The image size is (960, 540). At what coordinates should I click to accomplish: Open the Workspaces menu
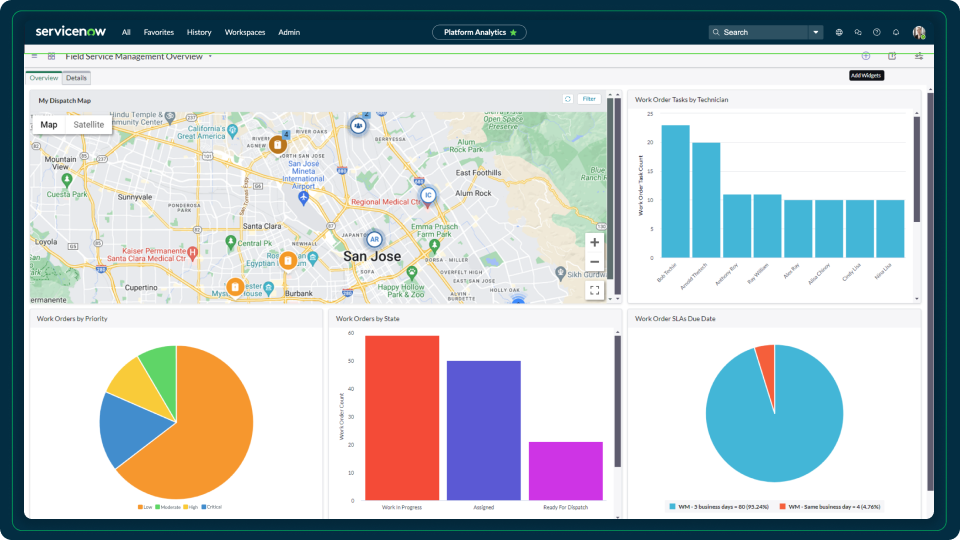[x=245, y=32]
